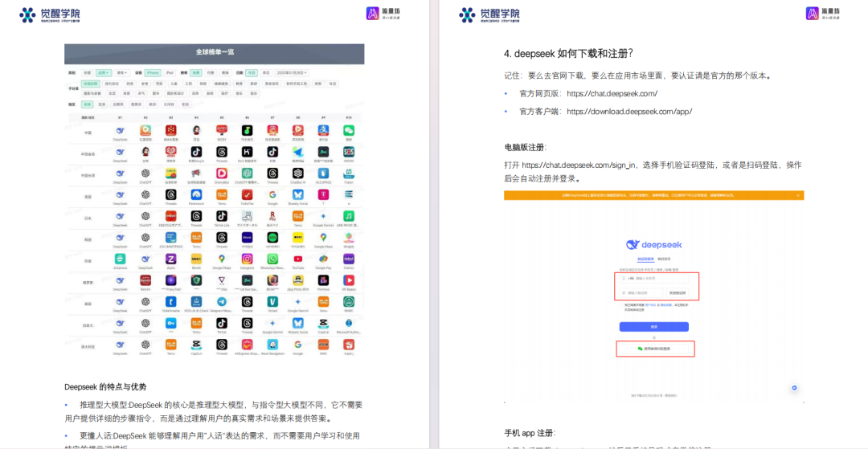The image size is (868, 449).
Task: Select the 全球 region filter
Action: pos(87,104)
